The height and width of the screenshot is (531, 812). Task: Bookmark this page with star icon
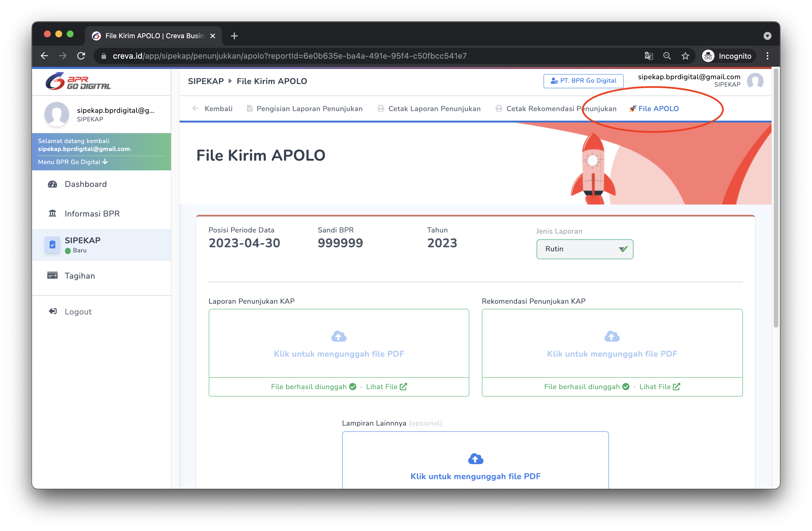click(x=685, y=56)
